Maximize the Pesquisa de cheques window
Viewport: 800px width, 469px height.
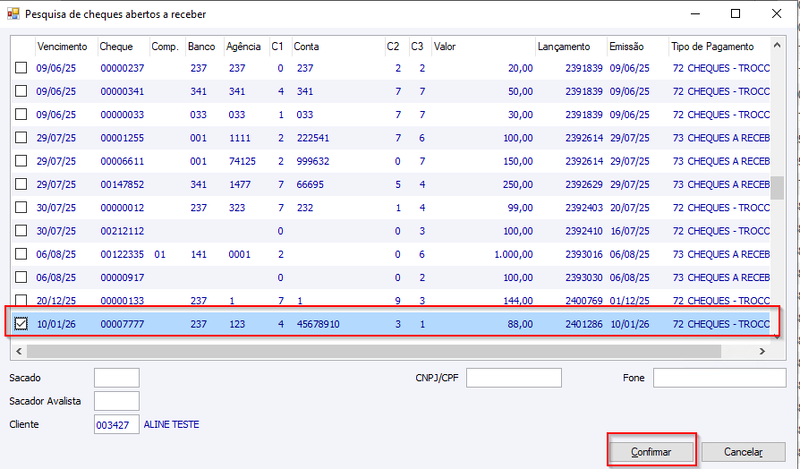tap(735, 14)
